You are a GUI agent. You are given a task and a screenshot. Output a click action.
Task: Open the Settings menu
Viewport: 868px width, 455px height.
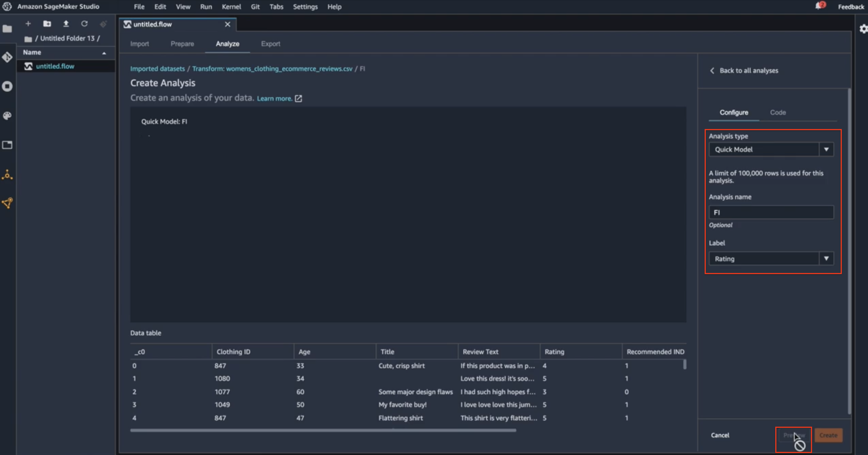[305, 7]
